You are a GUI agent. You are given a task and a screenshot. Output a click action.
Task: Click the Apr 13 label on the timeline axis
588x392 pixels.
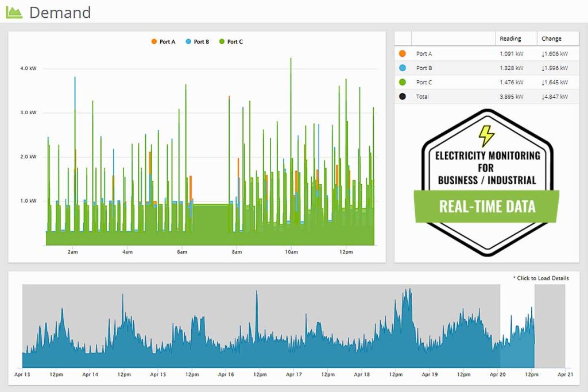(x=21, y=374)
